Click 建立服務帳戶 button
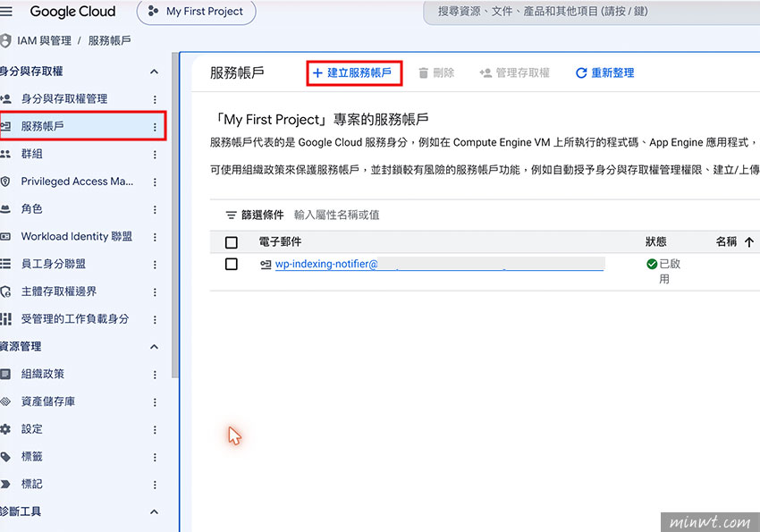760x532 pixels. pos(354,73)
